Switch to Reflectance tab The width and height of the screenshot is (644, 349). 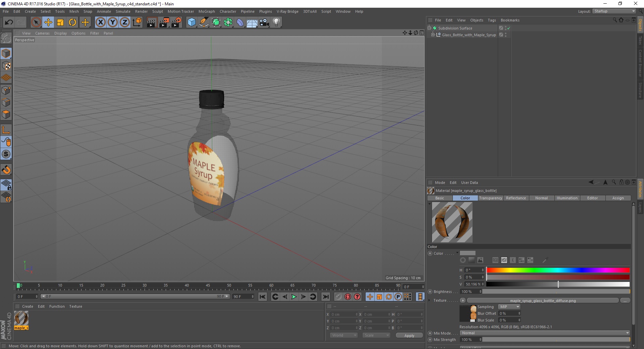pos(516,198)
